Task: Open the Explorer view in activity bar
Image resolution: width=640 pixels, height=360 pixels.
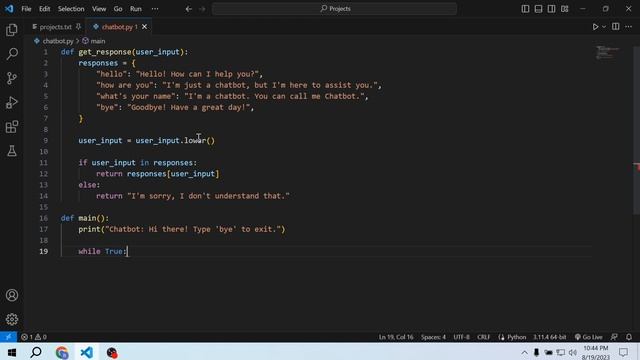Action: click(x=12, y=30)
